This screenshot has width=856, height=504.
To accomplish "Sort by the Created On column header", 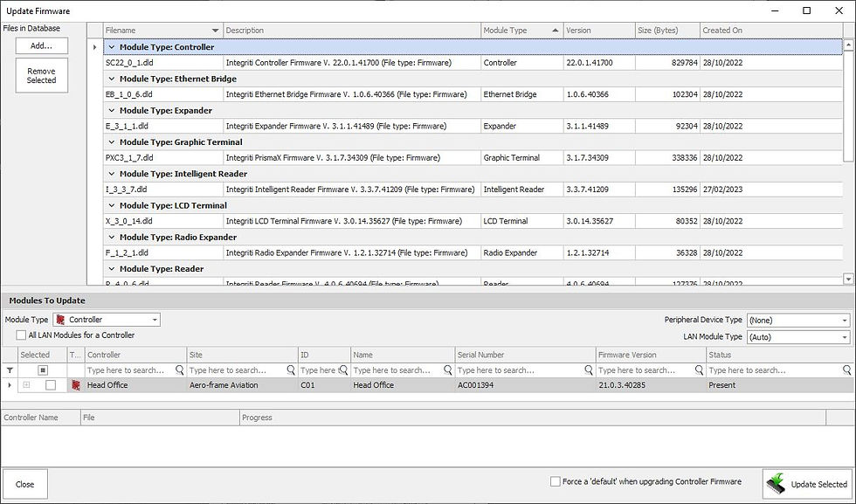I will pyautogui.click(x=770, y=31).
